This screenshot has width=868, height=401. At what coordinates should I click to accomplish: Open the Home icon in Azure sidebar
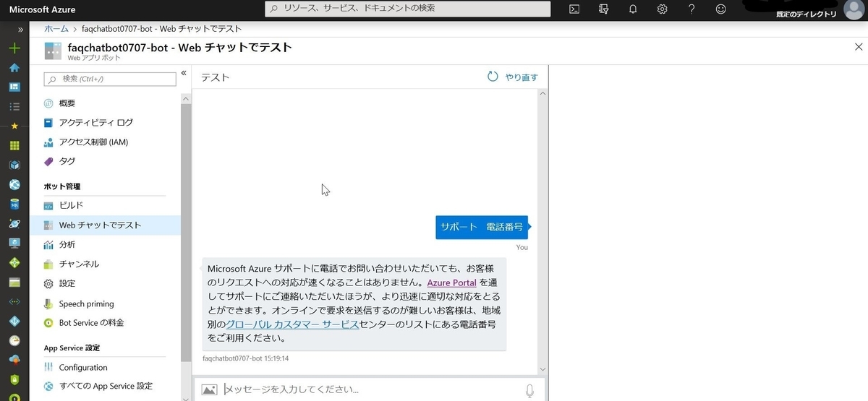coord(14,68)
